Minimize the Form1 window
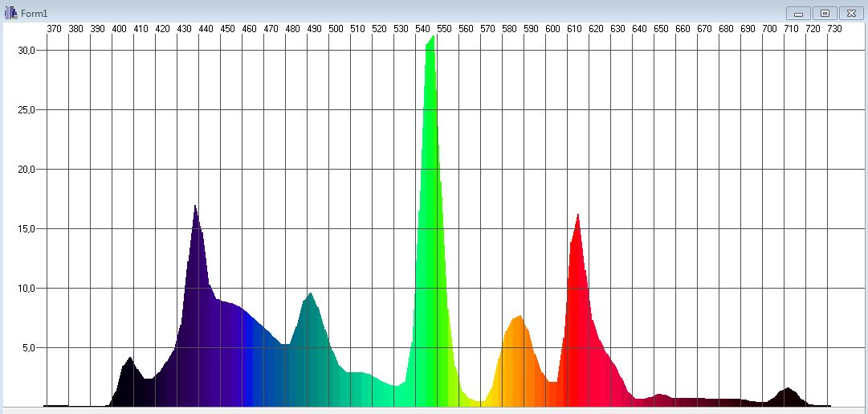Screen dimensions: 868x414 797,14
